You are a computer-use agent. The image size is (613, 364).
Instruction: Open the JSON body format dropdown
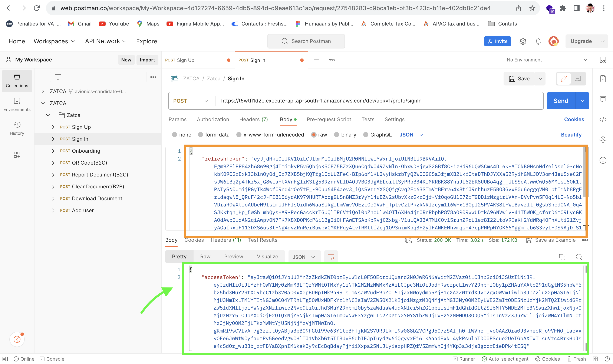tap(411, 135)
